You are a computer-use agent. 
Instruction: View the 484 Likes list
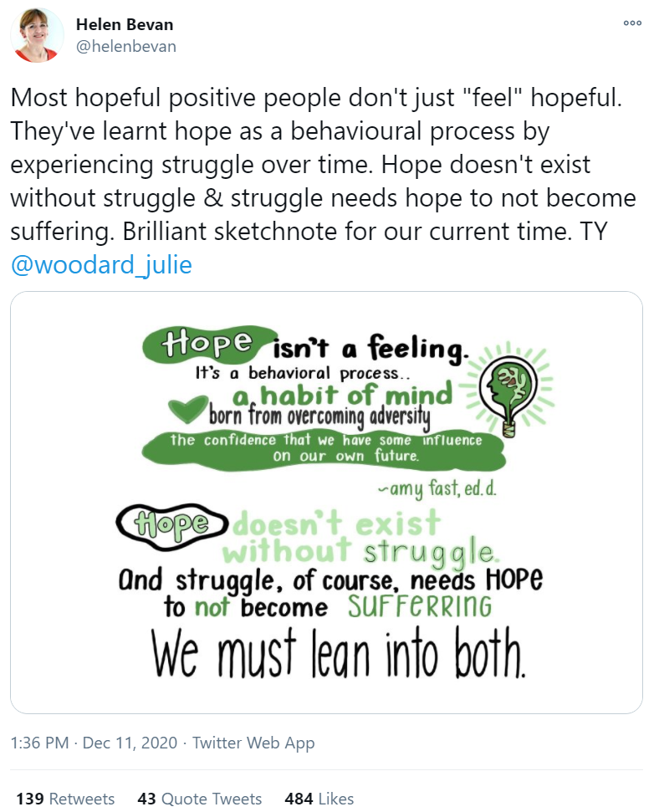point(319,799)
